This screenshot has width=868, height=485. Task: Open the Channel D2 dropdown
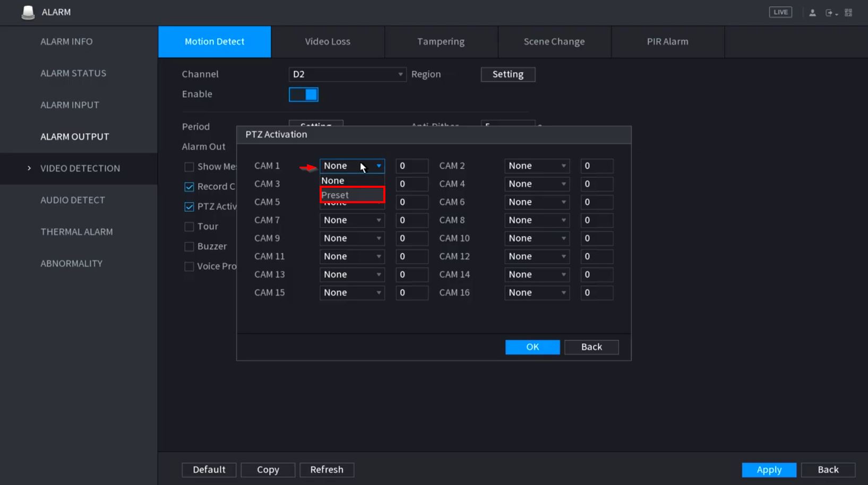[347, 74]
